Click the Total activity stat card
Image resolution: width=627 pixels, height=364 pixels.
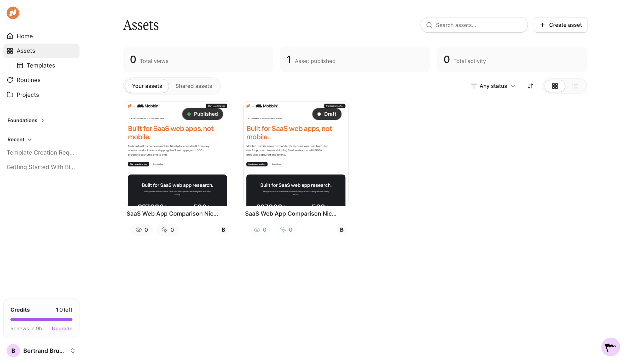[512, 59]
